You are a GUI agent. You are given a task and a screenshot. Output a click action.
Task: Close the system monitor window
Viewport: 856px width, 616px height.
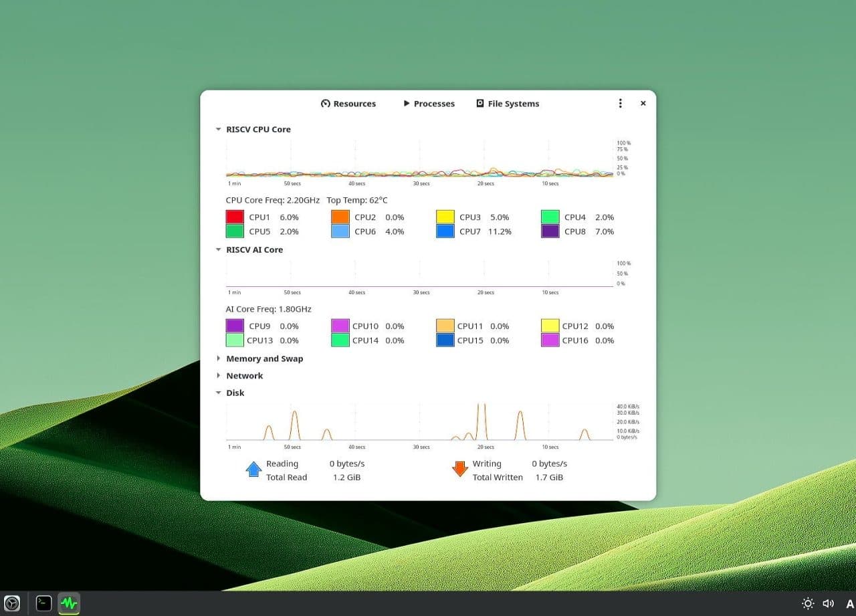[643, 104]
